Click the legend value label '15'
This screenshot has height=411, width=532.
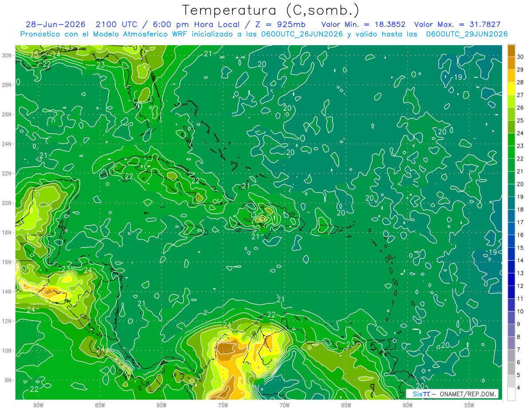tap(520, 248)
